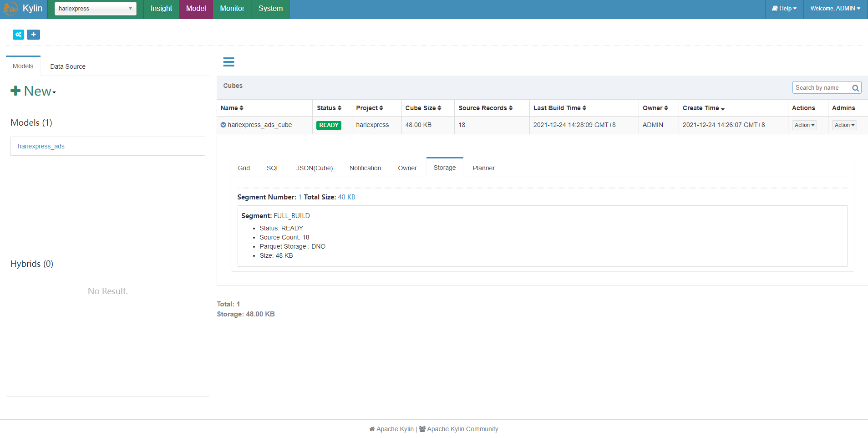Sort cubes by Source Records
This screenshot has width=868, height=438.
pyautogui.click(x=486, y=108)
